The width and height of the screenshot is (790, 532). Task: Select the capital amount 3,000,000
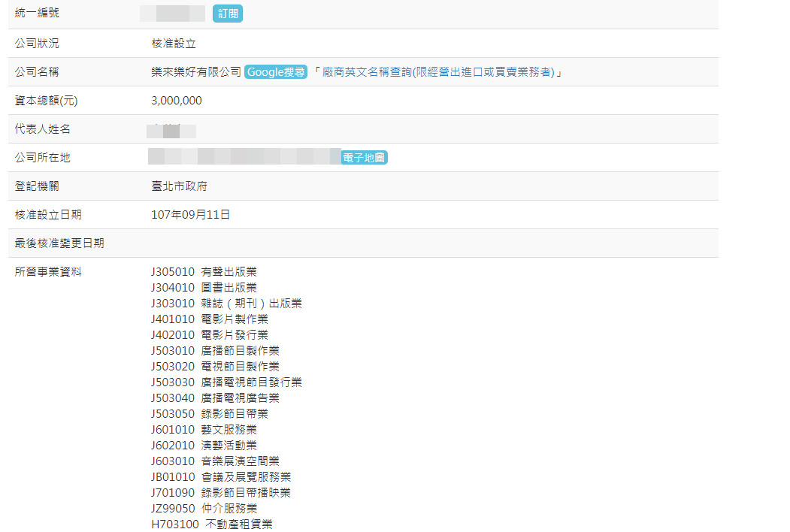click(x=177, y=101)
